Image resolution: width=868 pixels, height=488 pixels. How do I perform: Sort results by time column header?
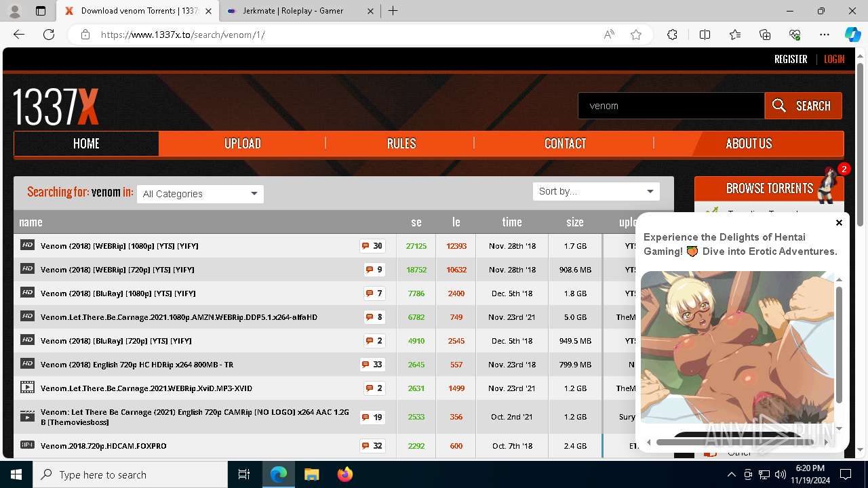tap(512, 222)
